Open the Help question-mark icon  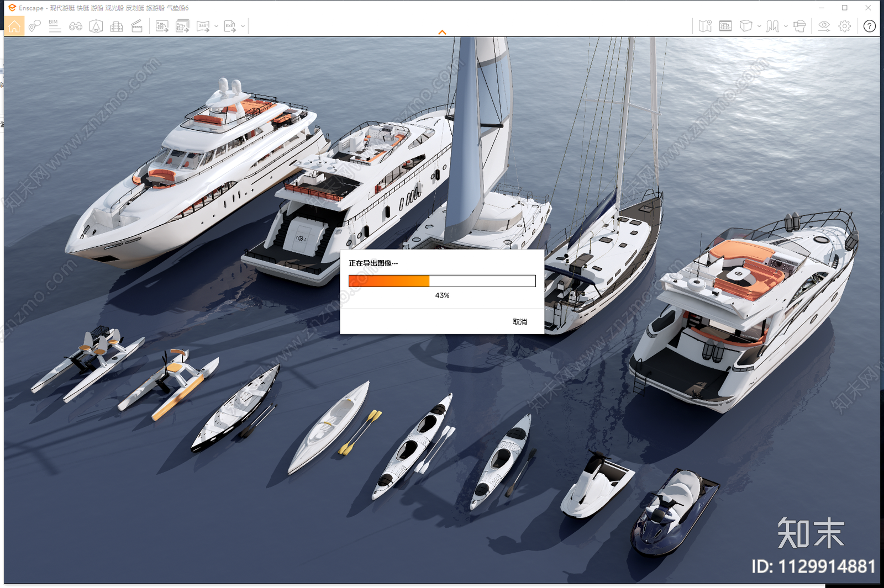coord(870,26)
